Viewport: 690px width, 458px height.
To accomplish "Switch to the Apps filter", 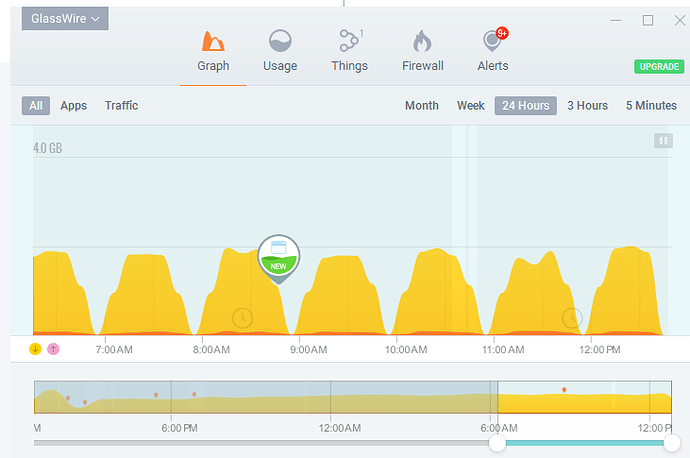I will (73, 106).
